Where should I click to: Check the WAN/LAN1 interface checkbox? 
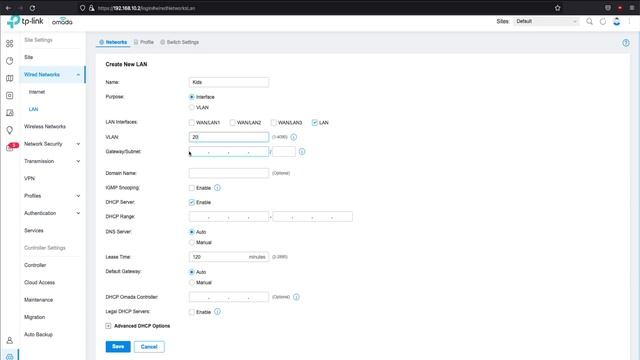point(191,122)
